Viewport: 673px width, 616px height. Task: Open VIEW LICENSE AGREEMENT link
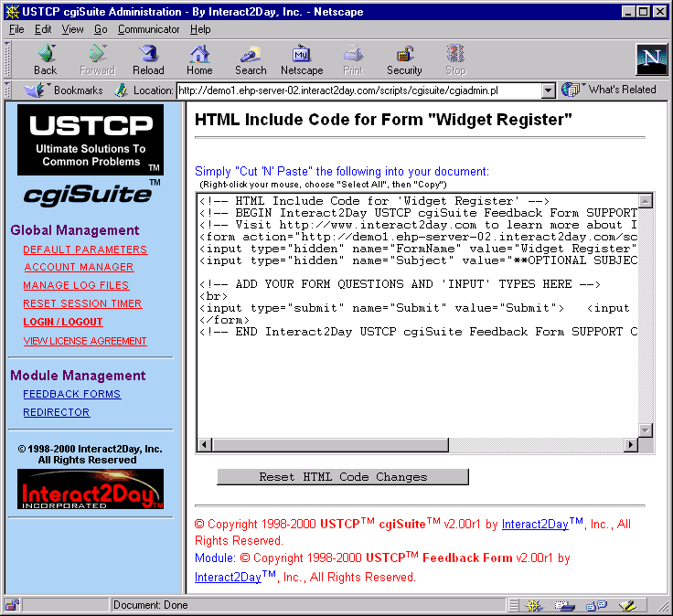click(x=85, y=341)
